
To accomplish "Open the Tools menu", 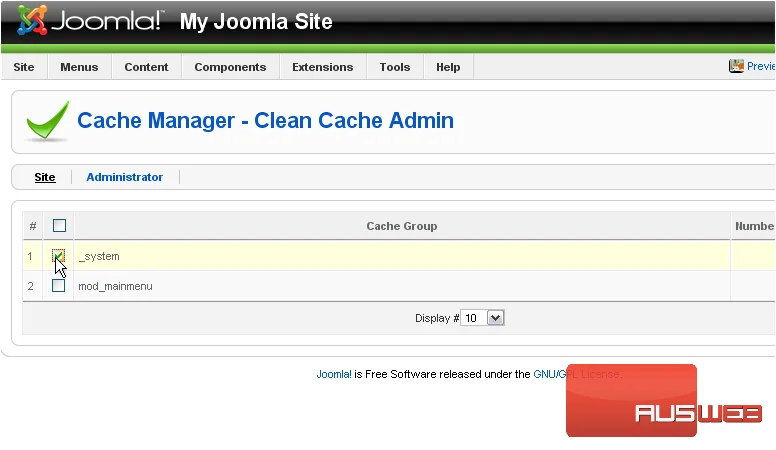I will pyautogui.click(x=395, y=67).
